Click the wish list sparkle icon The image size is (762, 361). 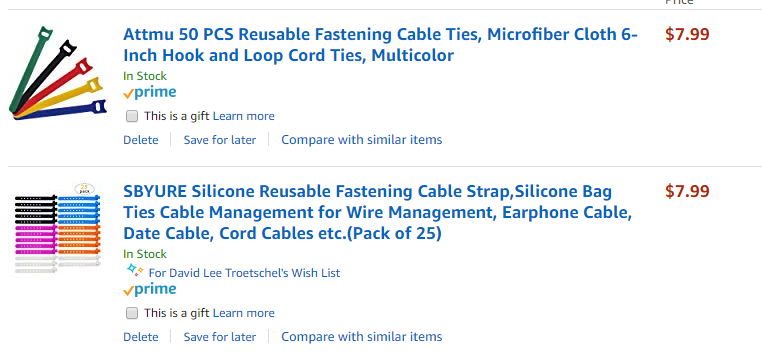point(134,271)
